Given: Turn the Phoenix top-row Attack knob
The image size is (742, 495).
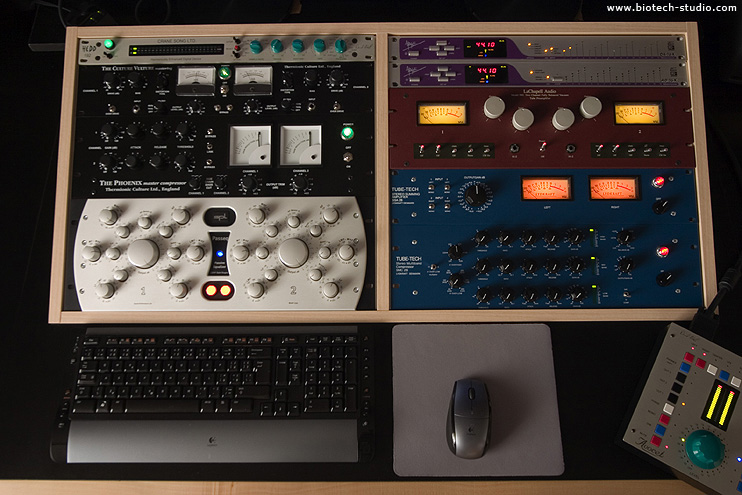Looking at the screenshot, I should coord(134,130).
